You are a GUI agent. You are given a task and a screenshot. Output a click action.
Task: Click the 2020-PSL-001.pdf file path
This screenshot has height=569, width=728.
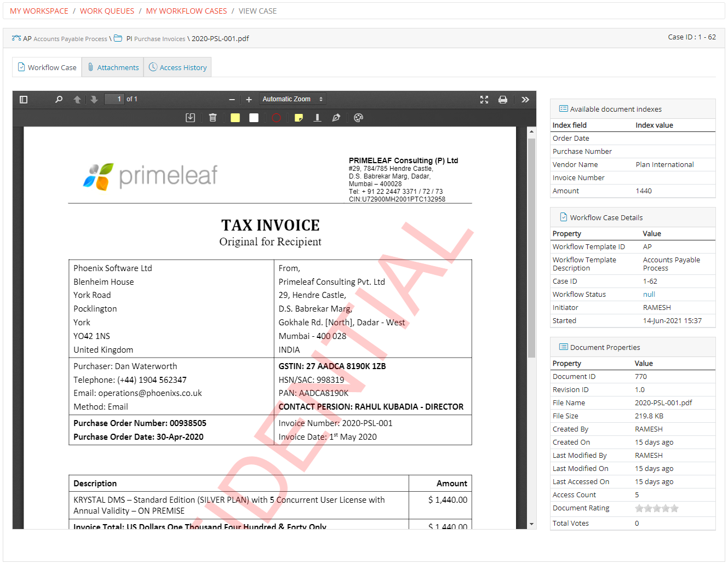[220, 38]
